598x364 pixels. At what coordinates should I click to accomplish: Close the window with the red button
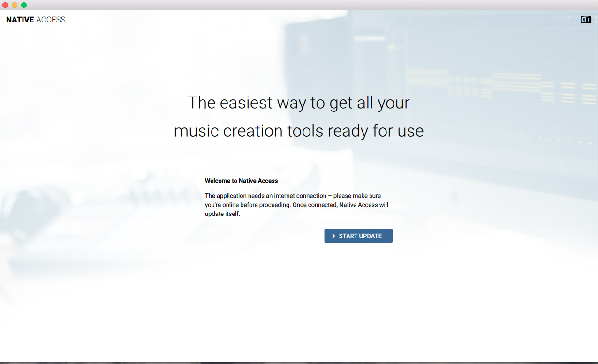click(x=5, y=5)
